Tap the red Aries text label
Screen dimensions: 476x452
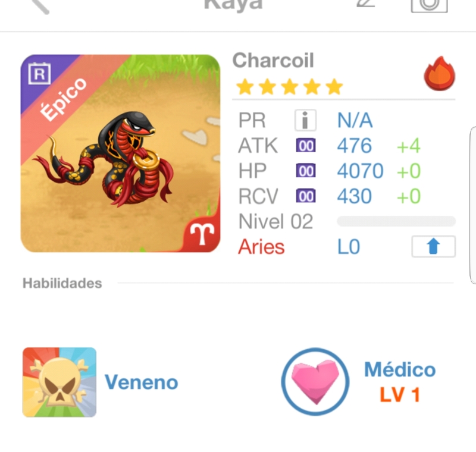tap(261, 247)
